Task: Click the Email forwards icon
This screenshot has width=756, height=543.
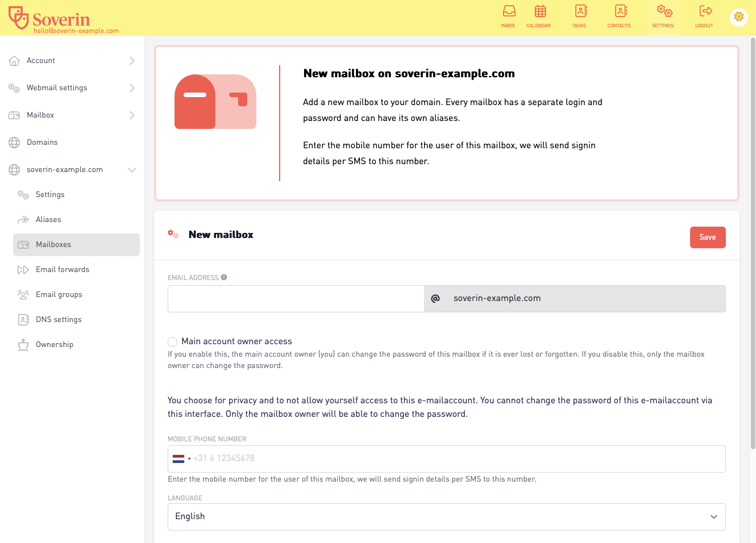Action: 23,270
